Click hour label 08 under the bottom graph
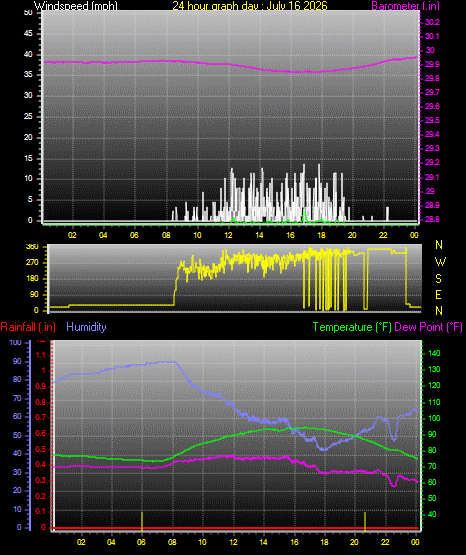This screenshot has width=466, height=555. pos(172,542)
